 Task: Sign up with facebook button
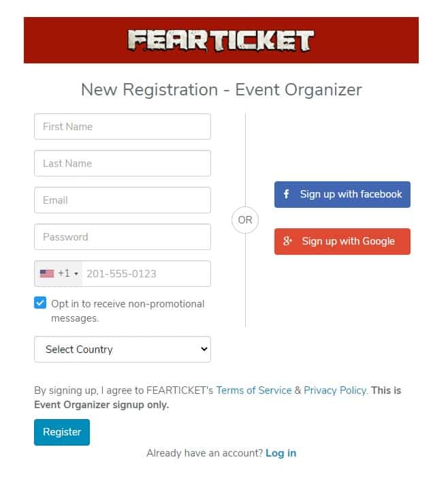pyautogui.click(x=342, y=194)
